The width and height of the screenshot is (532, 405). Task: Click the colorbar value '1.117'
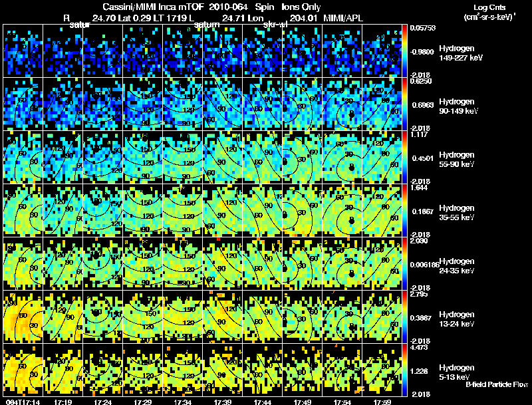click(x=419, y=134)
